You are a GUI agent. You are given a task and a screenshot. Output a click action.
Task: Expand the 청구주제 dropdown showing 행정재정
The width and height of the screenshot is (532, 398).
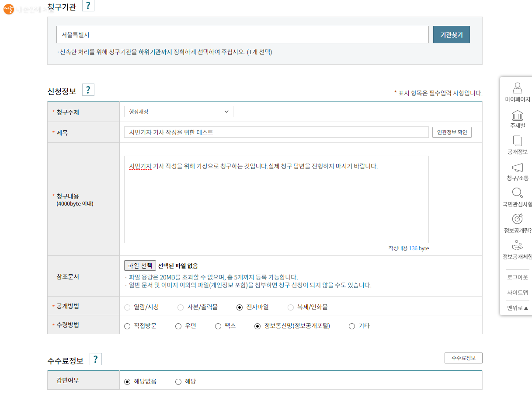coord(178,112)
